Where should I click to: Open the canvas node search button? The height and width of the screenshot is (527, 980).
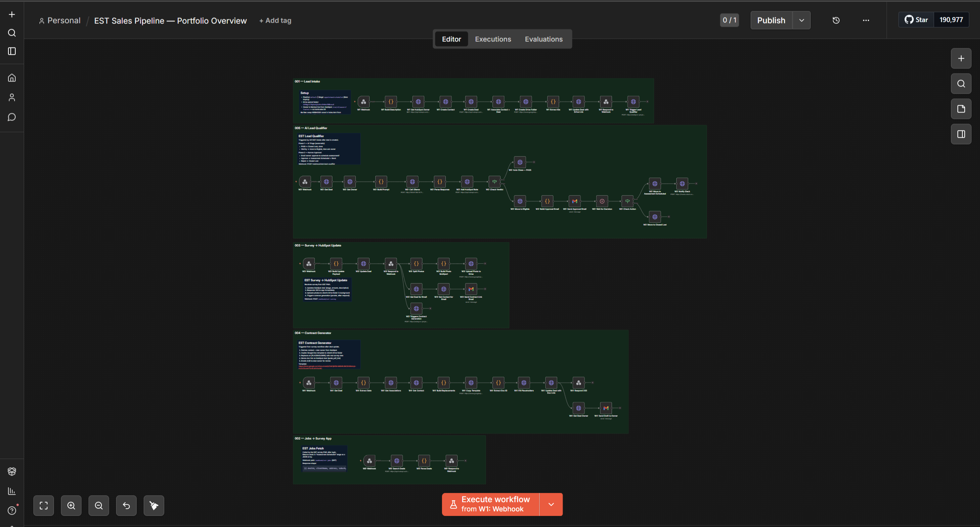click(x=961, y=84)
